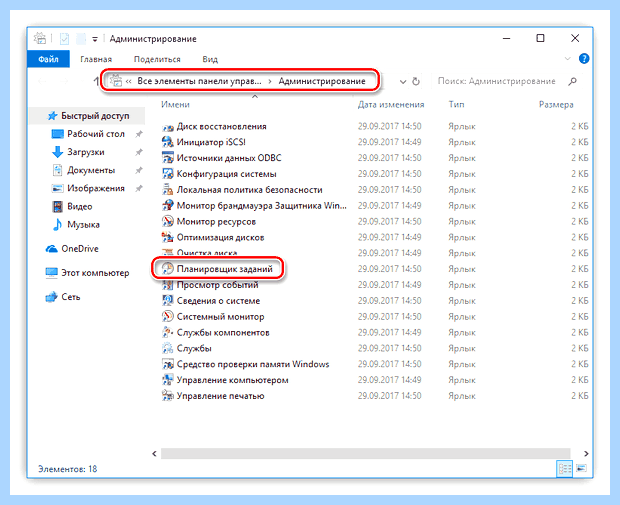Click Администрирование breadcrumb in address bar
Viewport: 620px width, 505px height.
click(x=322, y=81)
